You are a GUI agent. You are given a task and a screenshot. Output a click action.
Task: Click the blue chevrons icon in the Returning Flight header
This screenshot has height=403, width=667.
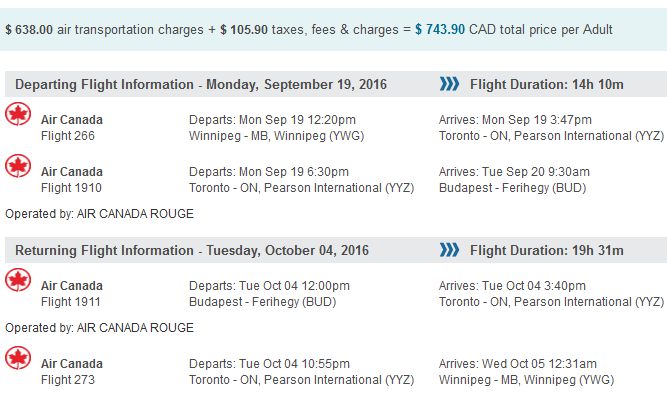(449, 250)
